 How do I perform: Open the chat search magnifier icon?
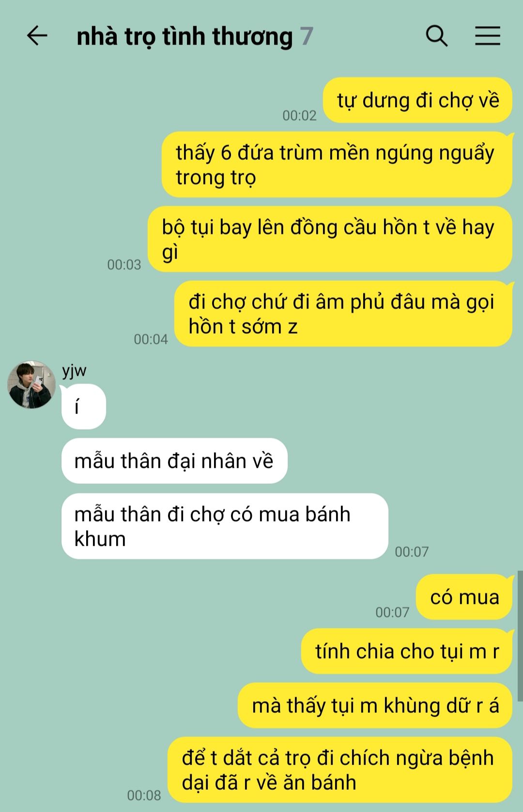437,36
